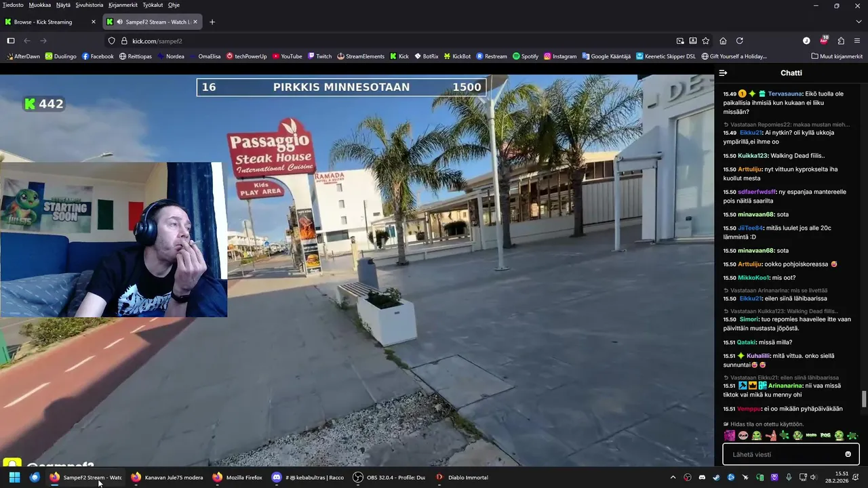Insert the pink Patrick emote into chat
The image size is (868, 488).
770,436
